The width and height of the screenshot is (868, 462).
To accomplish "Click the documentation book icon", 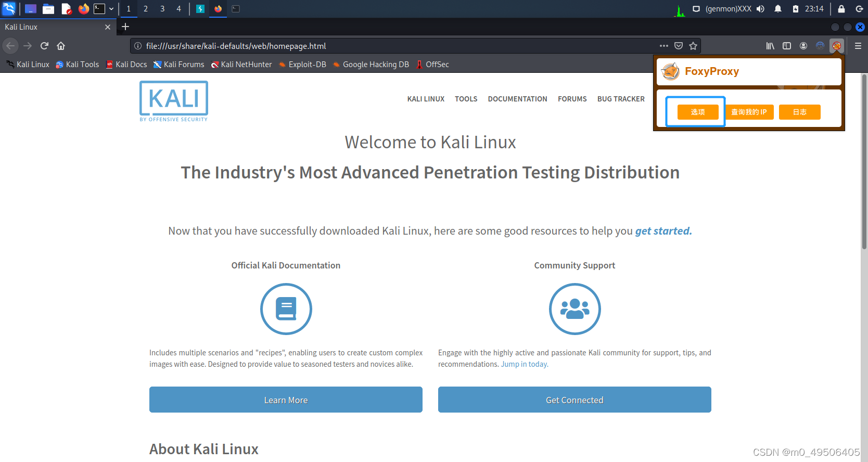I will (x=286, y=309).
